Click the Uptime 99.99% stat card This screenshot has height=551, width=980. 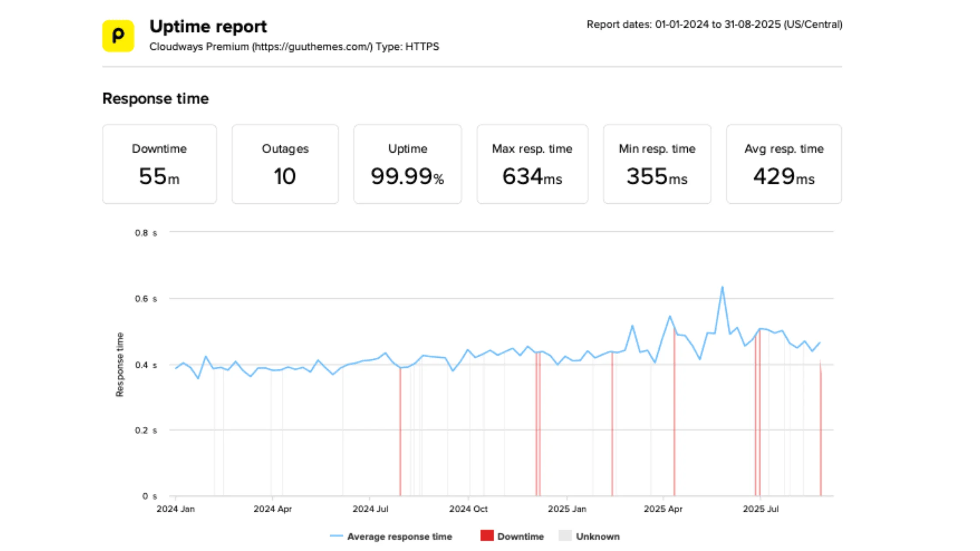coord(407,164)
